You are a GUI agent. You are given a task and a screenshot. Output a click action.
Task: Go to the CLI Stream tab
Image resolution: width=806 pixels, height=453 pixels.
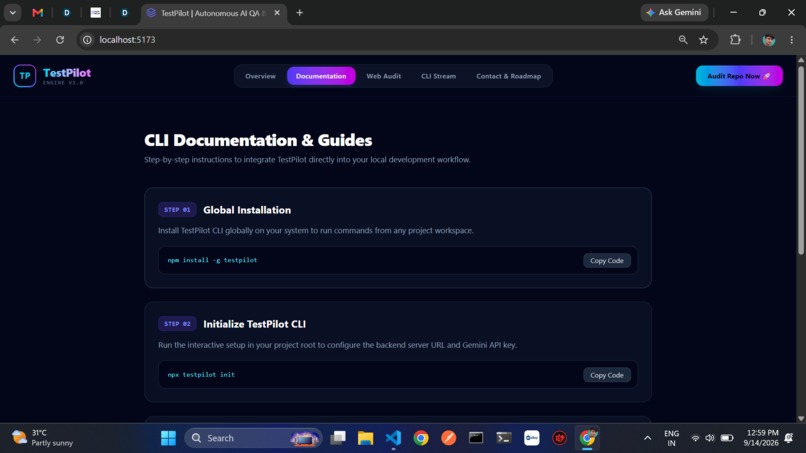point(438,76)
